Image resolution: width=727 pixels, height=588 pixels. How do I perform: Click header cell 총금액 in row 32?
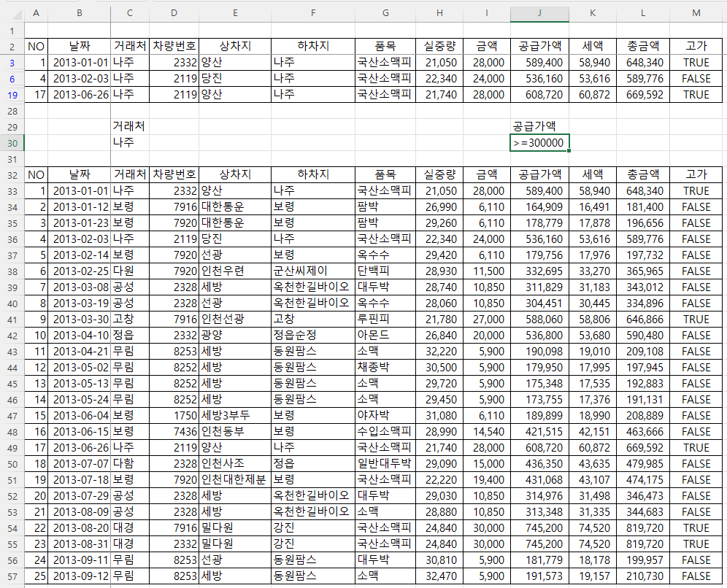click(643, 174)
